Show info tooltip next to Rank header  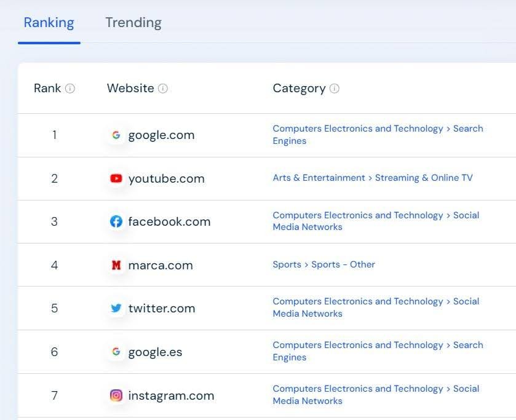[x=69, y=89]
